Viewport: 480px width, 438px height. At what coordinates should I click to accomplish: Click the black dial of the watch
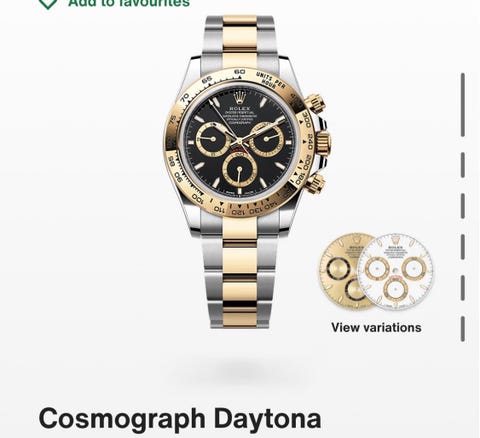239,142
